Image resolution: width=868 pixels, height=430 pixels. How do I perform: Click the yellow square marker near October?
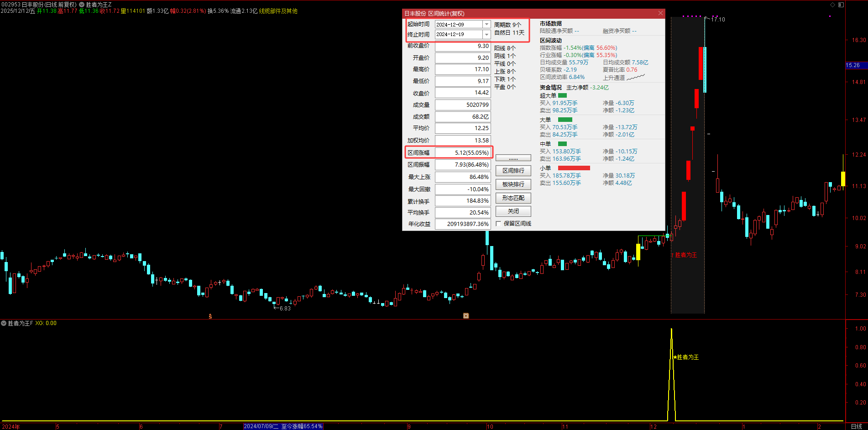coord(466,316)
